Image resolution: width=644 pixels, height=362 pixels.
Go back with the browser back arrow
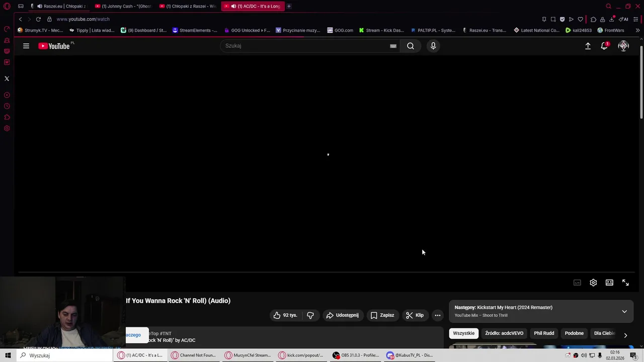point(20,19)
